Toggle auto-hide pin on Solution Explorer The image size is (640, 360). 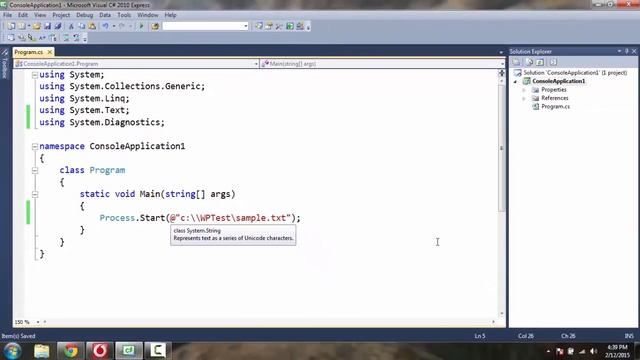pyautogui.click(x=627, y=51)
